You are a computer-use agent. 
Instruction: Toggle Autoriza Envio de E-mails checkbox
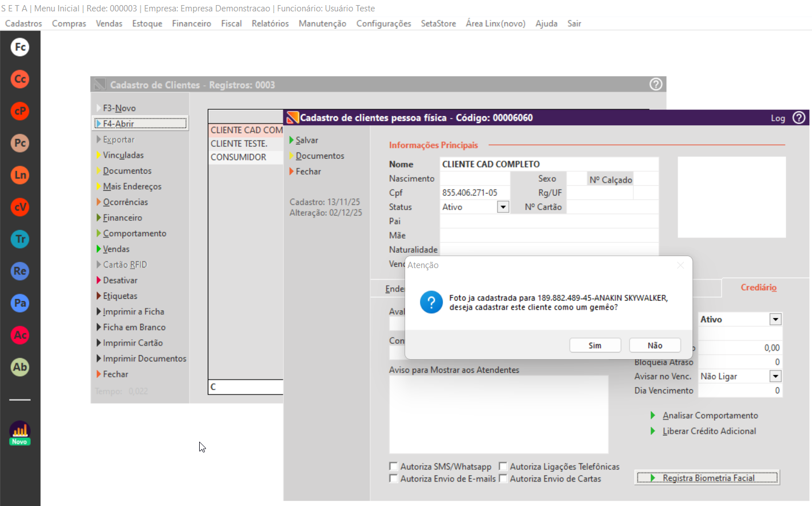[393, 479]
